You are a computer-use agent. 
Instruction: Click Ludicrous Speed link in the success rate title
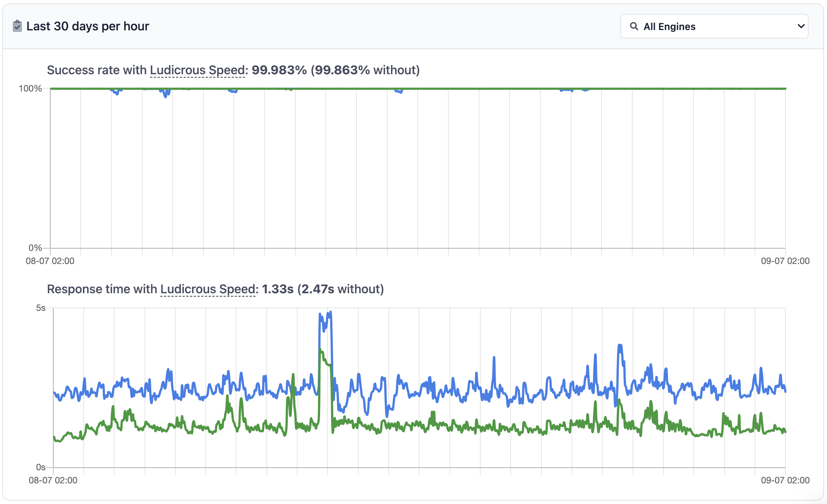[197, 70]
